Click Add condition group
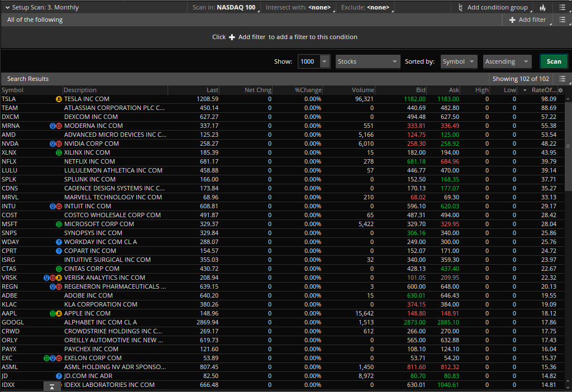The height and width of the screenshot is (392, 572). [x=492, y=8]
